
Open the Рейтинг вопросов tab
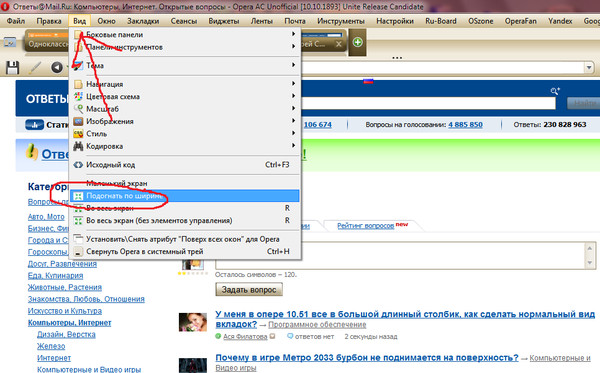(x=365, y=226)
